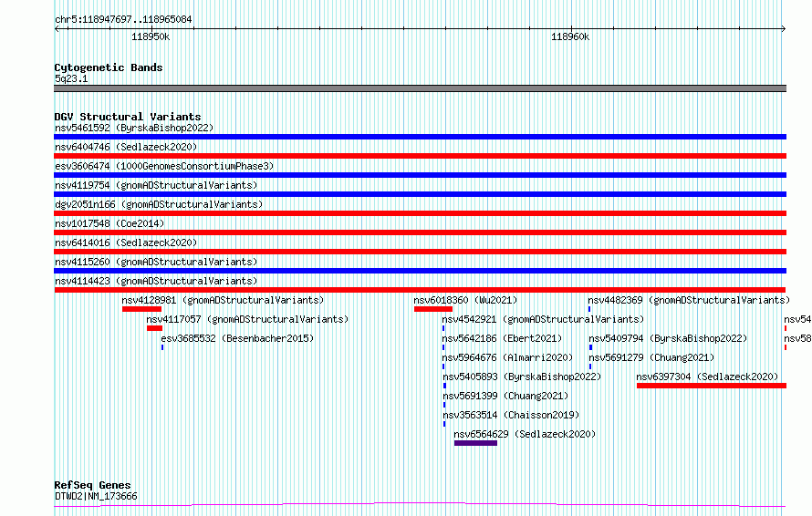Screen dimensions: 812x516
Task: Open the RefSeq Genes track title
Action: tap(93, 486)
